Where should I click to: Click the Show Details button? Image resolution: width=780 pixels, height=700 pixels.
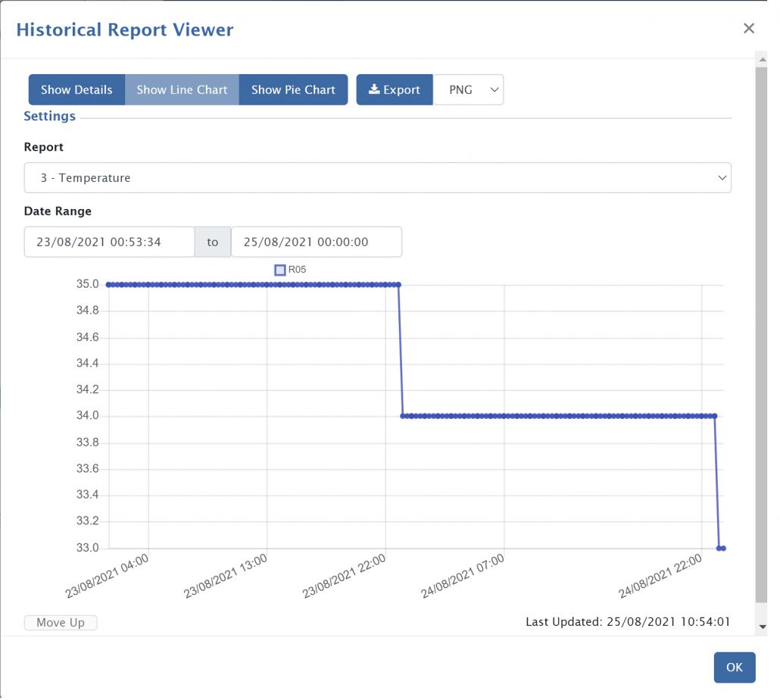click(76, 89)
